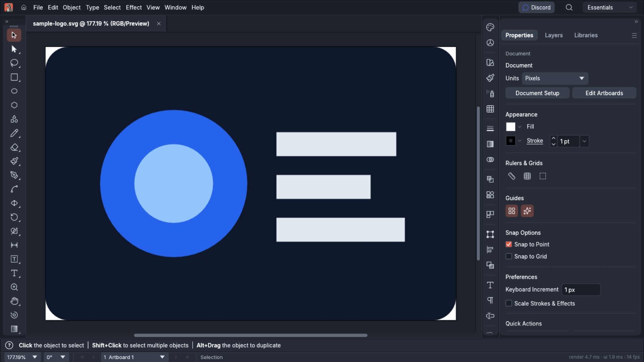Close the sample-logo.svg document tab

point(159,23)
